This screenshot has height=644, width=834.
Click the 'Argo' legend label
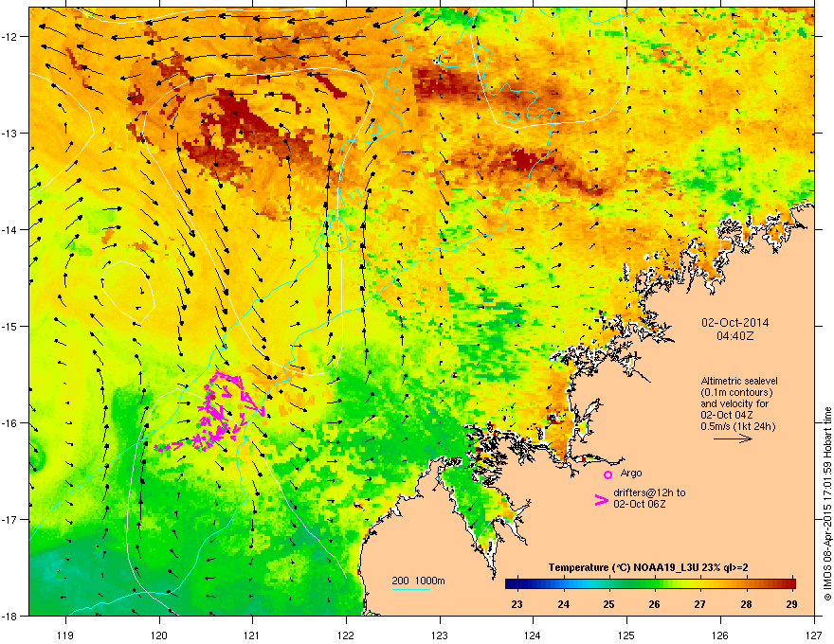coord(631,473)
